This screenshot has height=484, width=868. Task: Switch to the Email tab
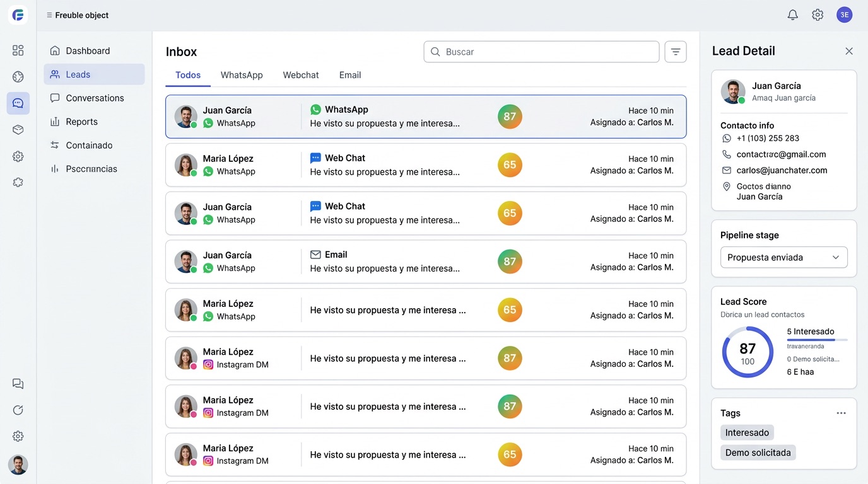tap(350, 75)
